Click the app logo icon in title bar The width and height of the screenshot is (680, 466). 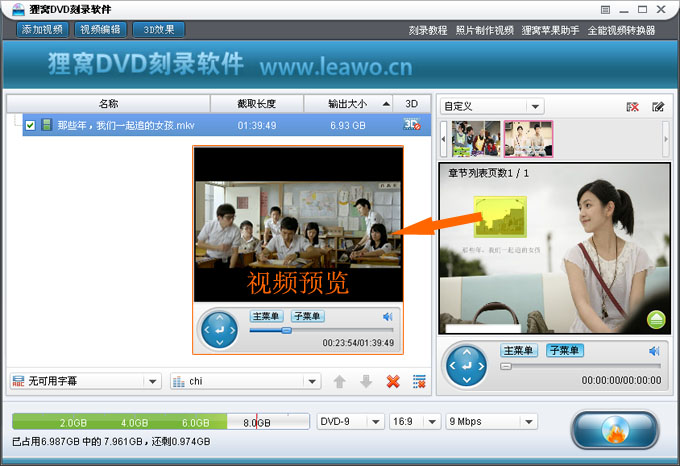point(18,9)
